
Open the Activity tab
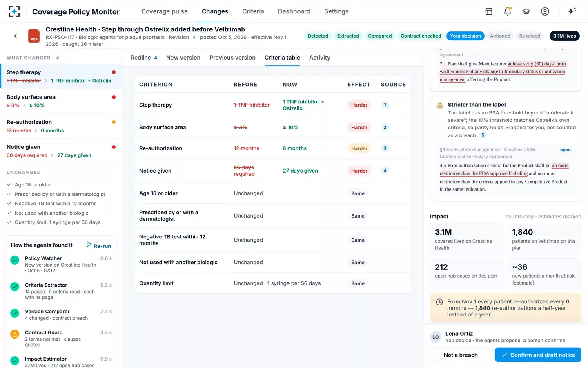320,58
